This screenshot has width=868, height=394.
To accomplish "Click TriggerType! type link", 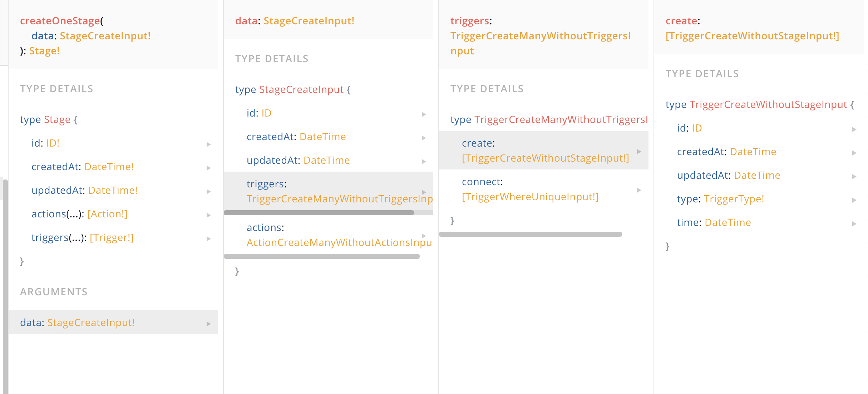I will coord(734,199).
